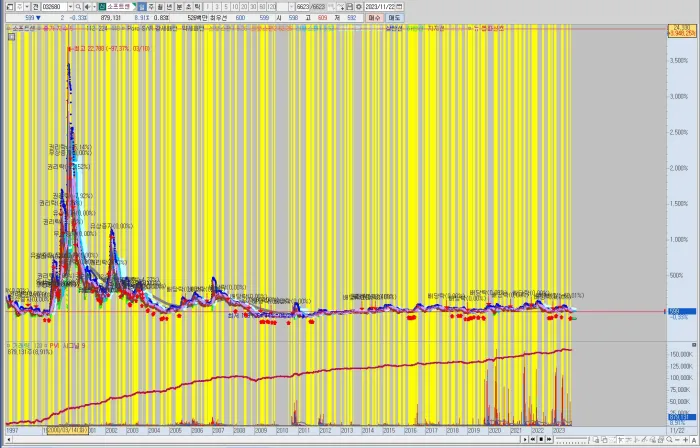Click the play button in bottom playback controls

tap(525, 440)
